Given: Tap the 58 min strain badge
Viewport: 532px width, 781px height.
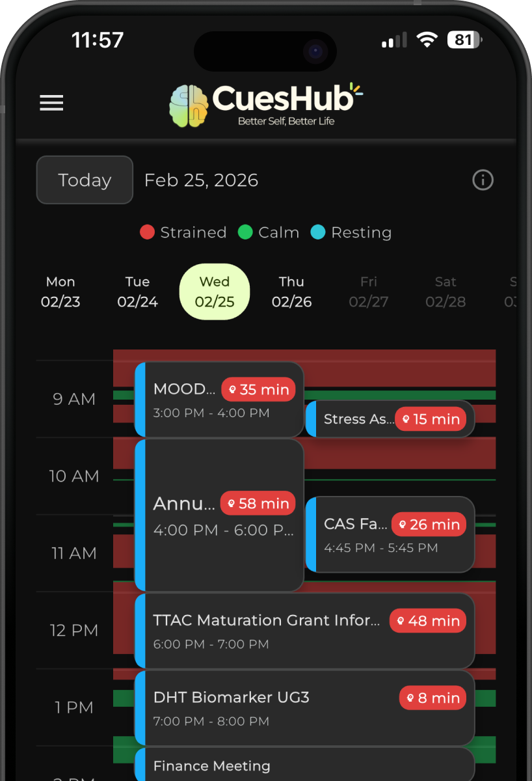Looking at the screenshot, I should (x=258, y=504).
